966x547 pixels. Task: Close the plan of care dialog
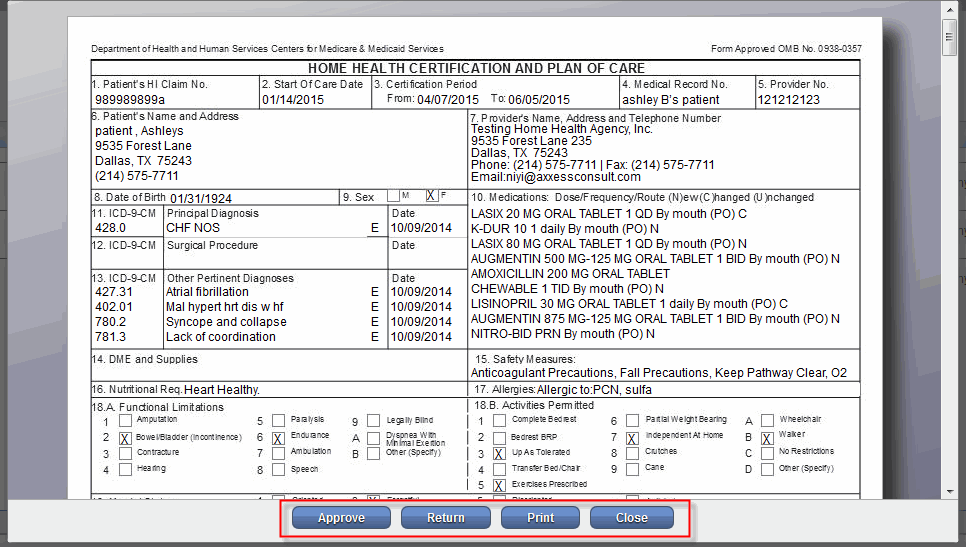(631, 518)
